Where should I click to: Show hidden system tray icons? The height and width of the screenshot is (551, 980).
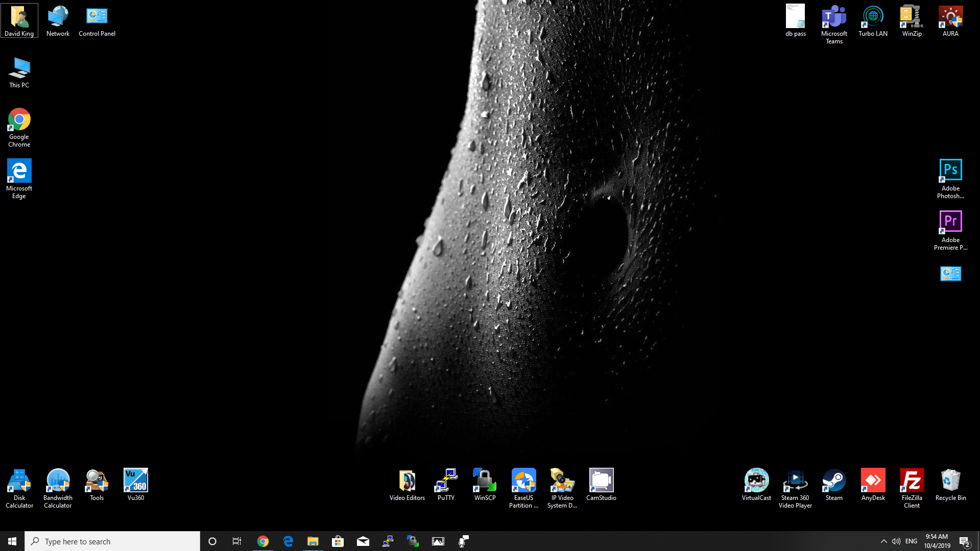[883, 541]
